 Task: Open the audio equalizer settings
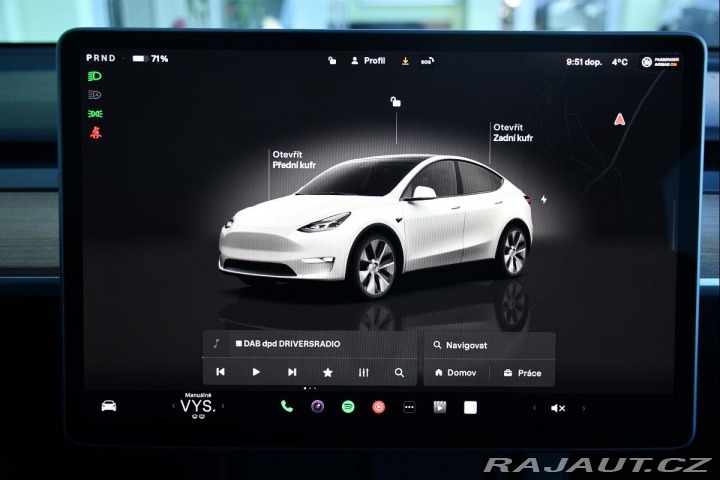tap(363, 373)
